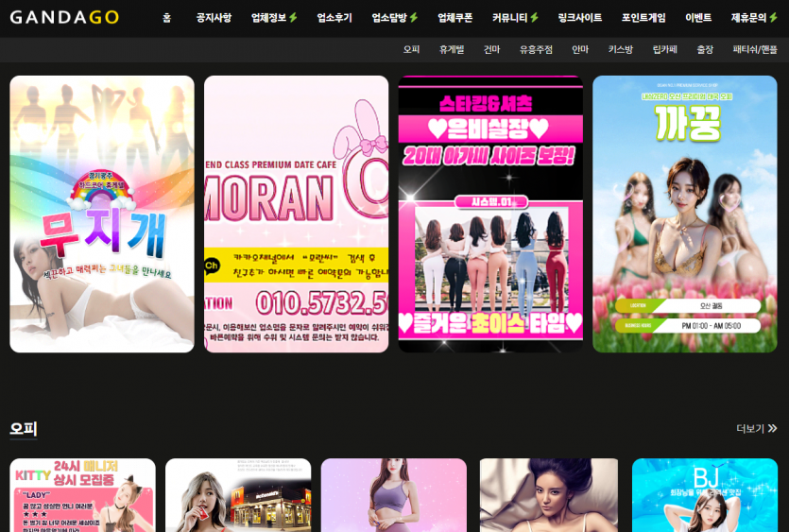Open the 까꿍 tulip banner

(x=685, y=214)
